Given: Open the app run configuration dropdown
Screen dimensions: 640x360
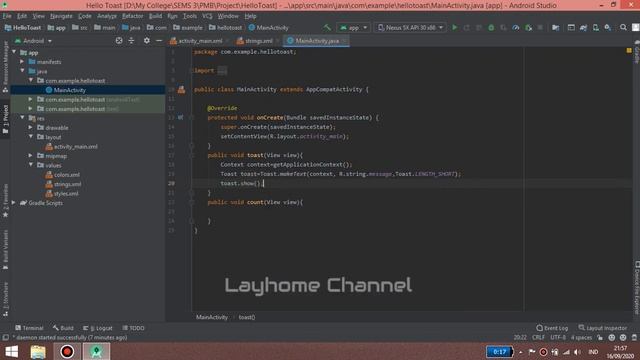Looking at the screenshot, I should pyautogui.click(x=353, y=28).
